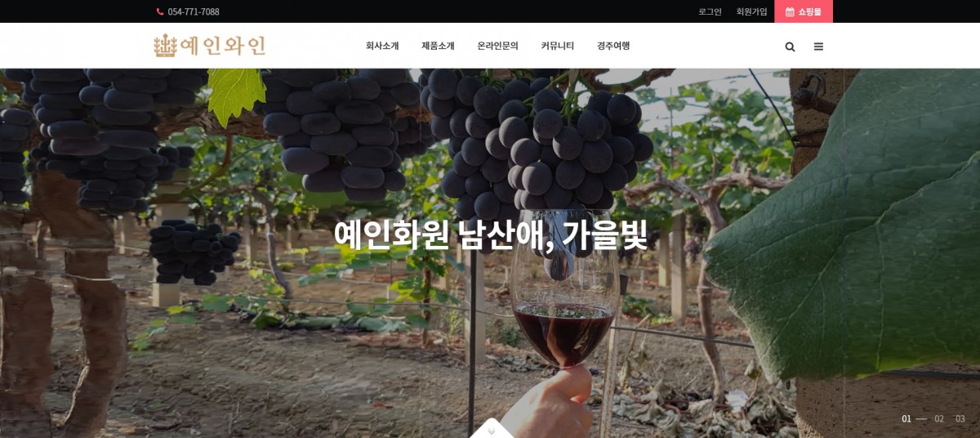Open the hamburger menu icon
The height and width of the screenshot is (438, 980).
(x=818, y=47)
